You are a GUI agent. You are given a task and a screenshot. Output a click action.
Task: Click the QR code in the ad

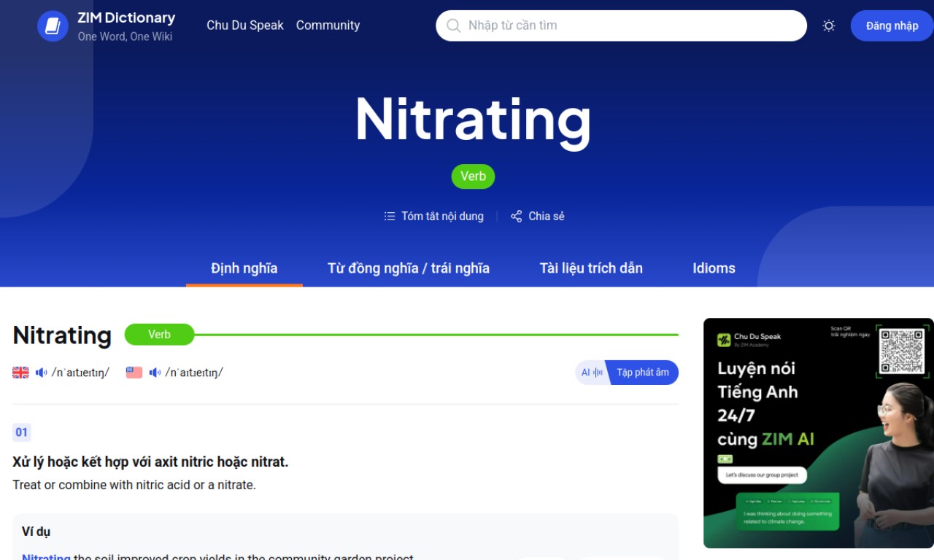pos(902,351)
